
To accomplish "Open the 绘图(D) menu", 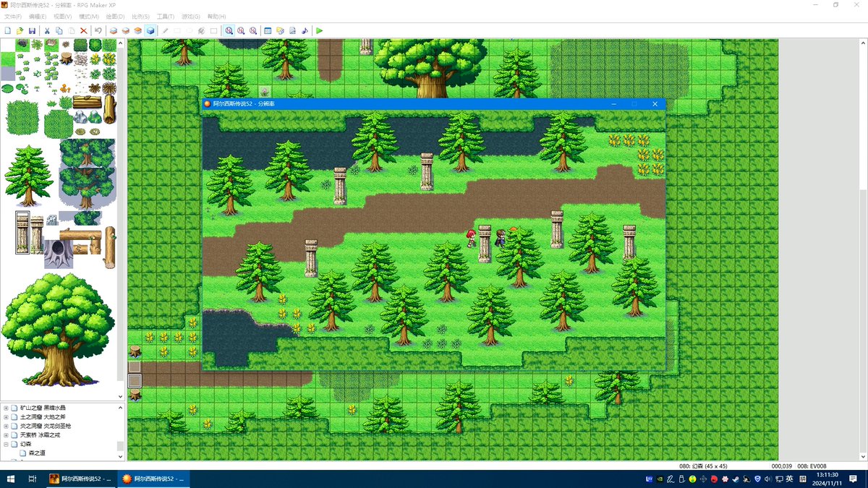I will (x=115, y=17).
